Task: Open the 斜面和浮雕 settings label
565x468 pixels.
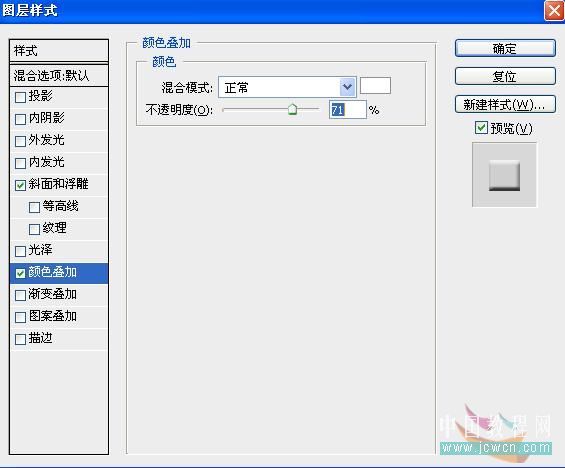Action: click(x=58, y=184)
